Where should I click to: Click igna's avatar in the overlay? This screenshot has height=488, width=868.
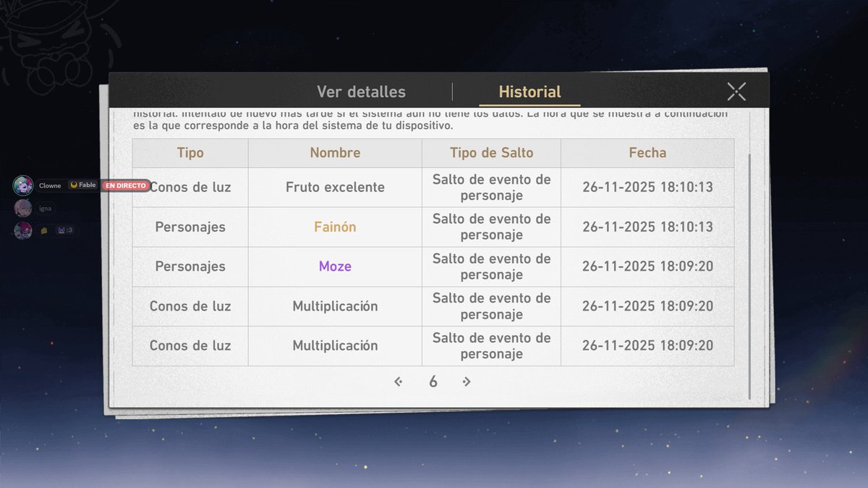(x=23, y=209)
